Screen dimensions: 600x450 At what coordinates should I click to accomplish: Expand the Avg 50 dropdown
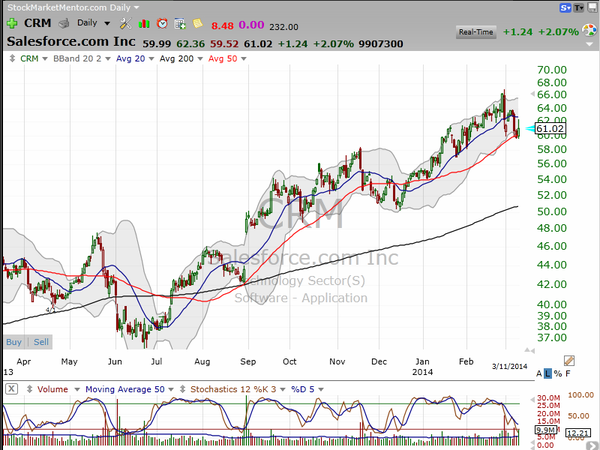[x=243, y=59]
